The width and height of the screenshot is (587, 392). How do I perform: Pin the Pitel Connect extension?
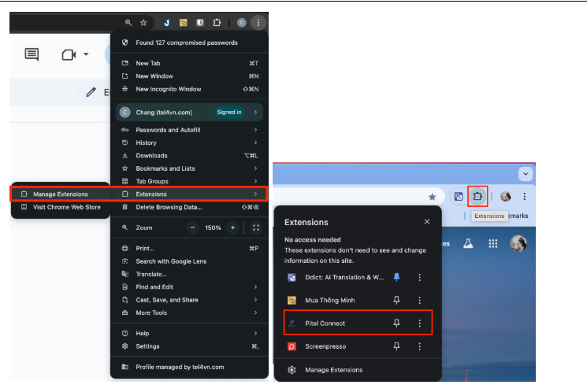click(396, 324)
